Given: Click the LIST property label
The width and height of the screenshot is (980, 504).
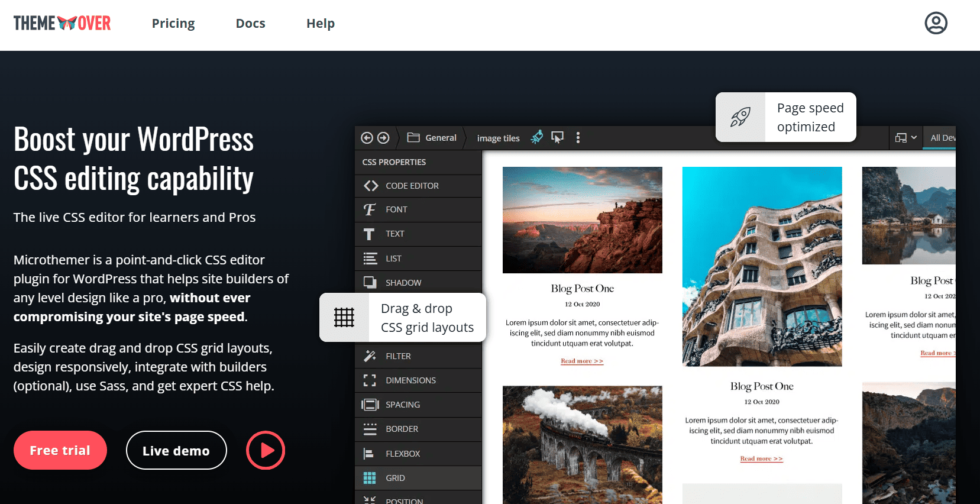Looking at the screenshot, I should 393,259.
